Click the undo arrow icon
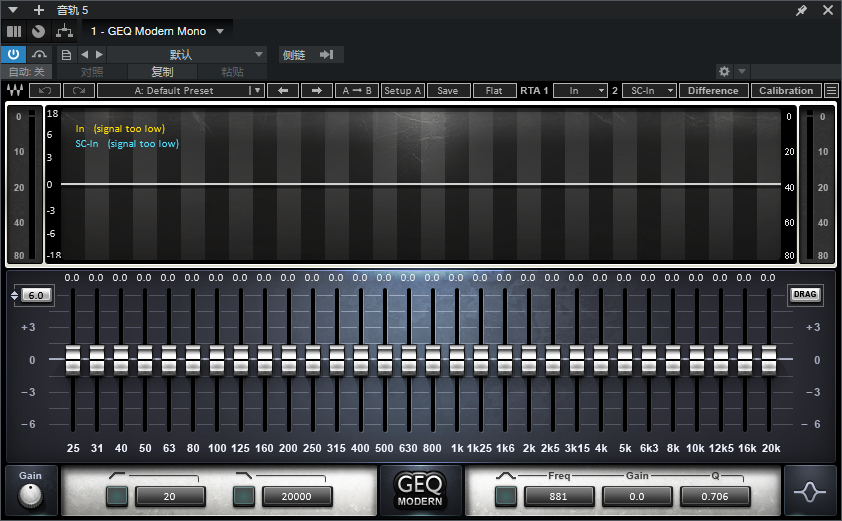The height and width of the screenshot is (521, 842). pyautogui.click(x=44, y=91)
